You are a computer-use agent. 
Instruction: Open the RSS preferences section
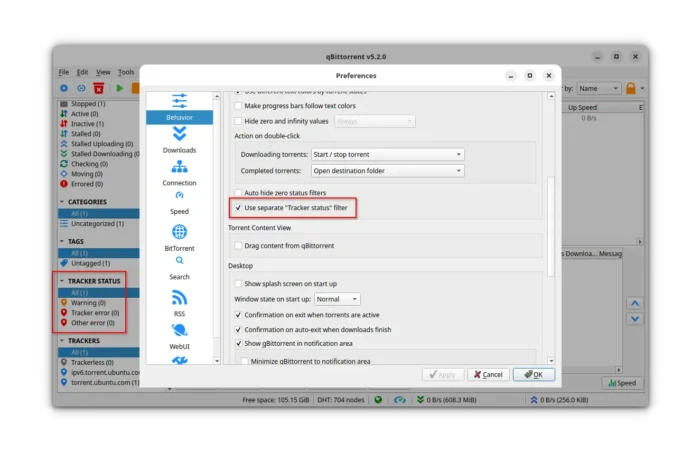point(179,303)
